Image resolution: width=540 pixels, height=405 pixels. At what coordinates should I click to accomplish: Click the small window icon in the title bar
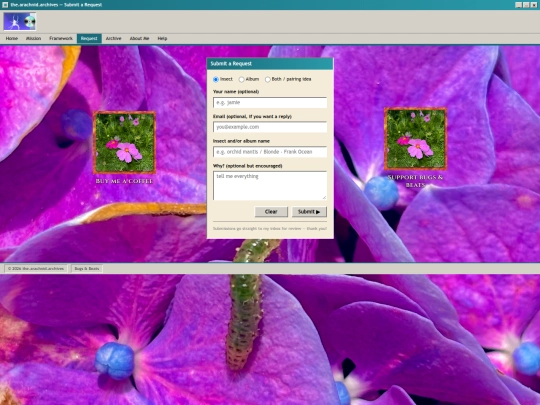(x=5, y=5)
